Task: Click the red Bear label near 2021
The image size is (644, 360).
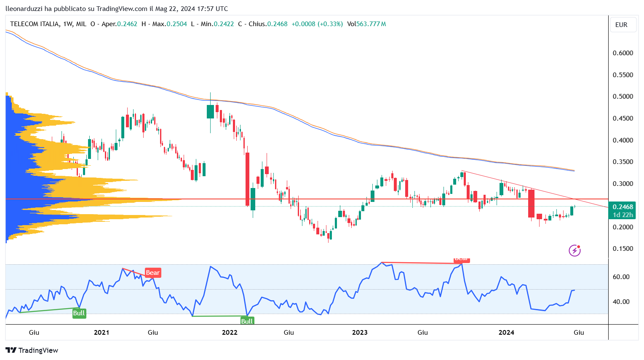Action: (153, 273)
